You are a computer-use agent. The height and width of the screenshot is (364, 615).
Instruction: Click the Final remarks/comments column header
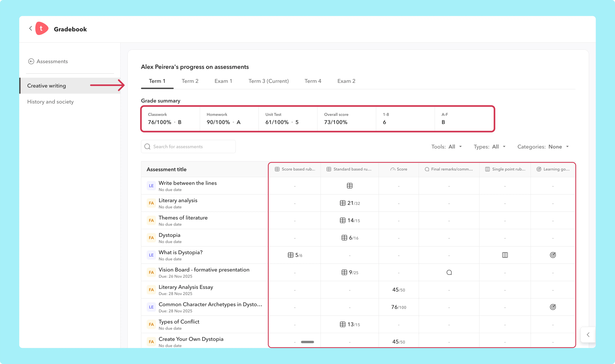pos(449,169)
